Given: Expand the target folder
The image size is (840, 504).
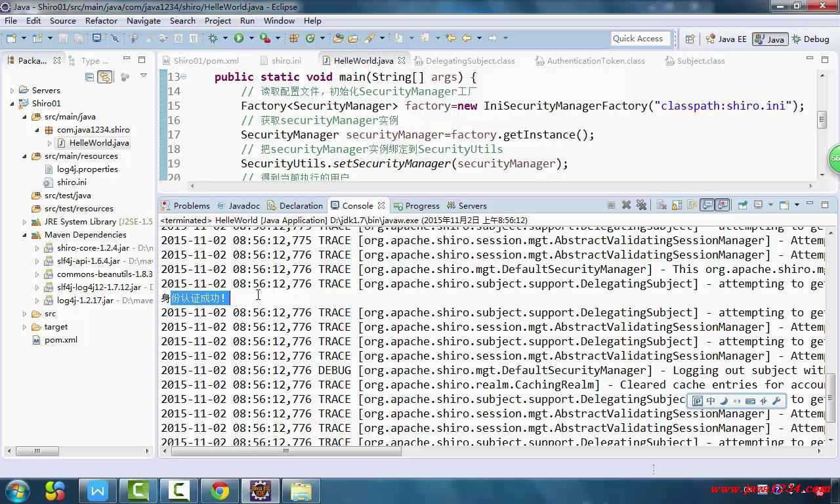Looking at the screenshot, I should click(24, 327).
